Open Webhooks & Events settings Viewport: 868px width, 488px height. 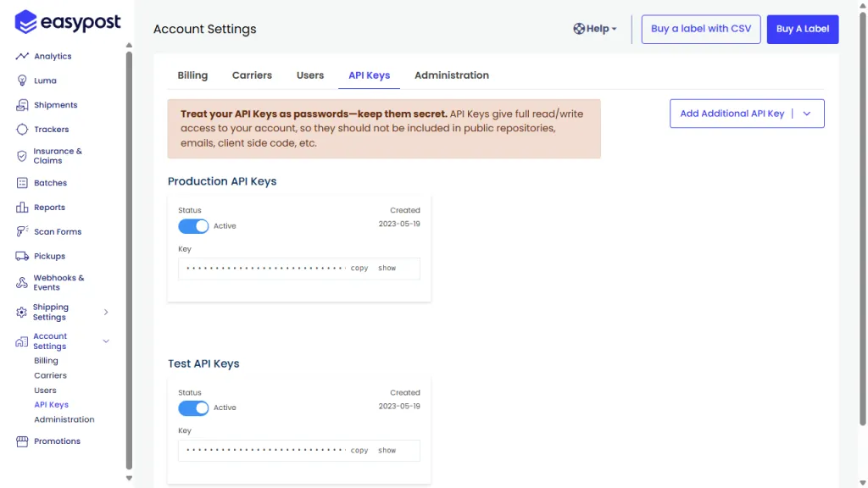pos(58,282)
